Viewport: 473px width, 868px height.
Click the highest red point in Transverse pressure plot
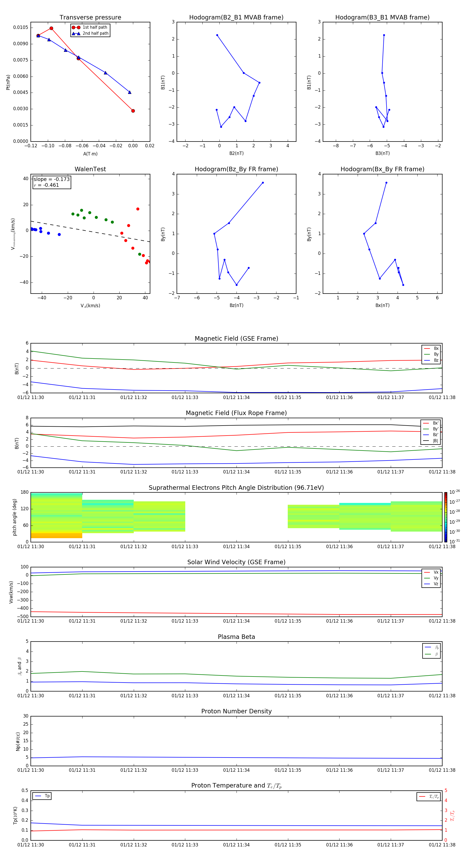pyautogui.click(x=51, y=28)
